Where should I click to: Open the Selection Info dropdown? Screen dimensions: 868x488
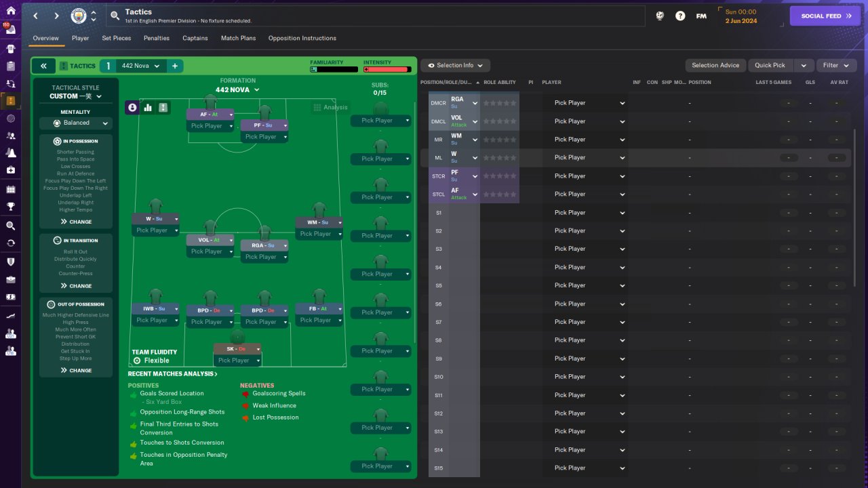[x=455, y=65]
